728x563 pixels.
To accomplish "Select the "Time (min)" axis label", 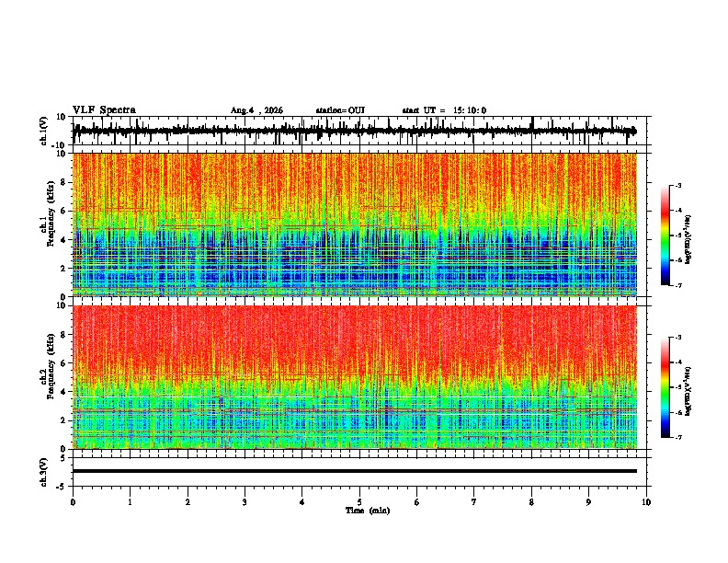I will point(368,511).
